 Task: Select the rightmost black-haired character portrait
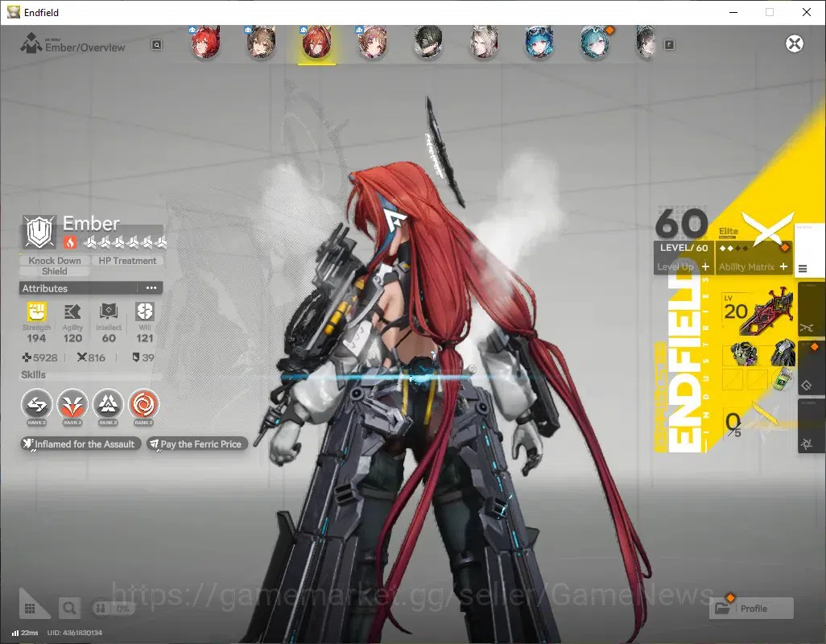pos(646,42)
